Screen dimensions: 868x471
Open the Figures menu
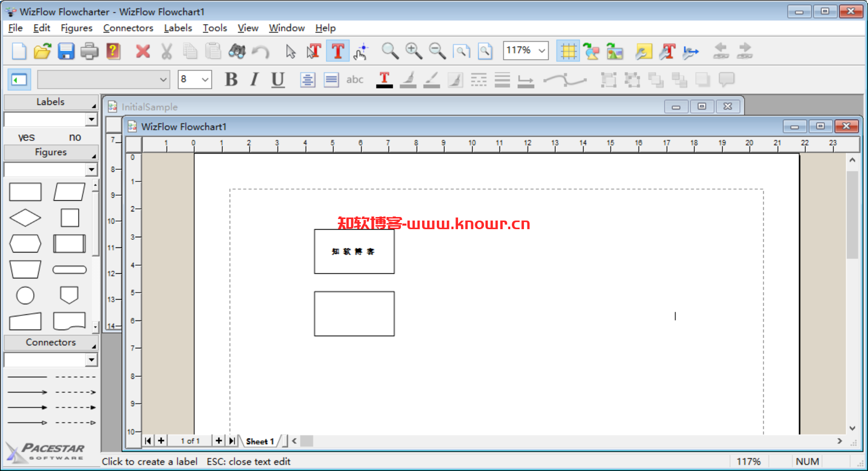(x=77, y=28)
